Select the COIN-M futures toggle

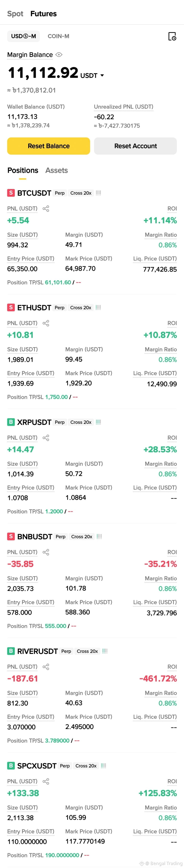[58, 36]
